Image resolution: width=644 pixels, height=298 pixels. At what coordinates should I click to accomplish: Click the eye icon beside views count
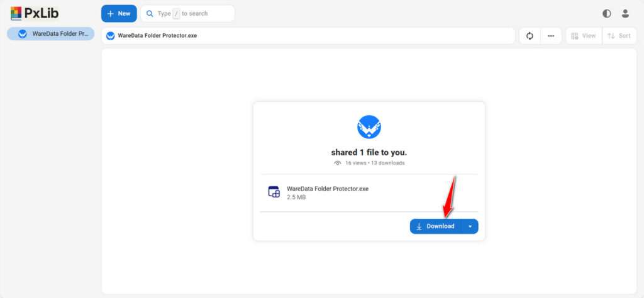pos(338,163)
